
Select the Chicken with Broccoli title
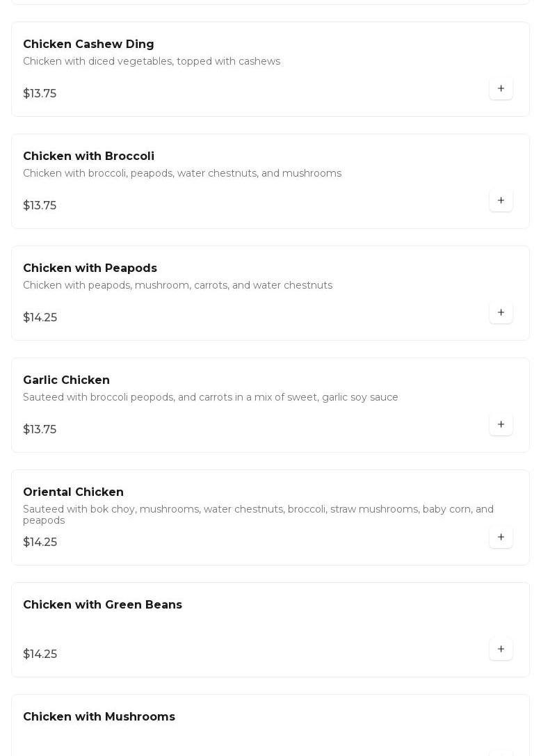[x=89, y=156]
